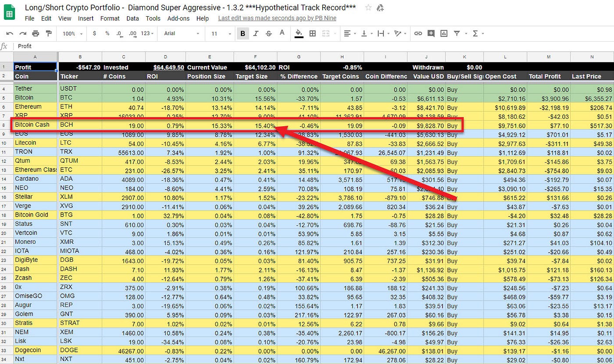614x364 pixels.
Task: Open the text color picker
Action: [282, 33]
